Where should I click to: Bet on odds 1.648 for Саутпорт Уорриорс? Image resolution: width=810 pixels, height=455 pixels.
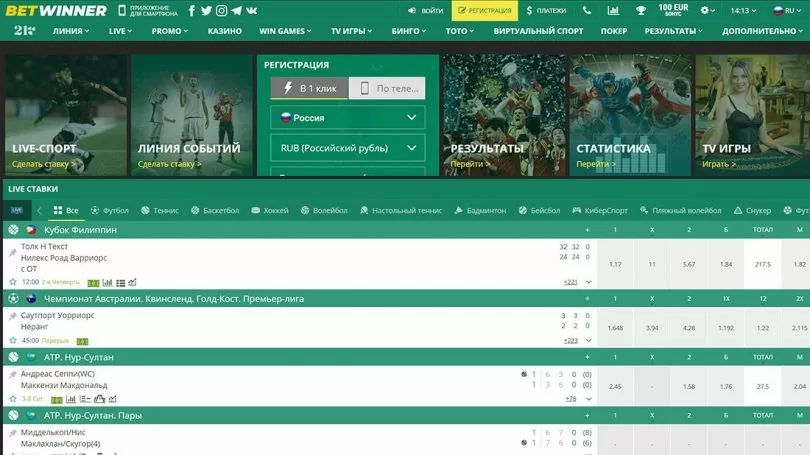tap(615, 327)
